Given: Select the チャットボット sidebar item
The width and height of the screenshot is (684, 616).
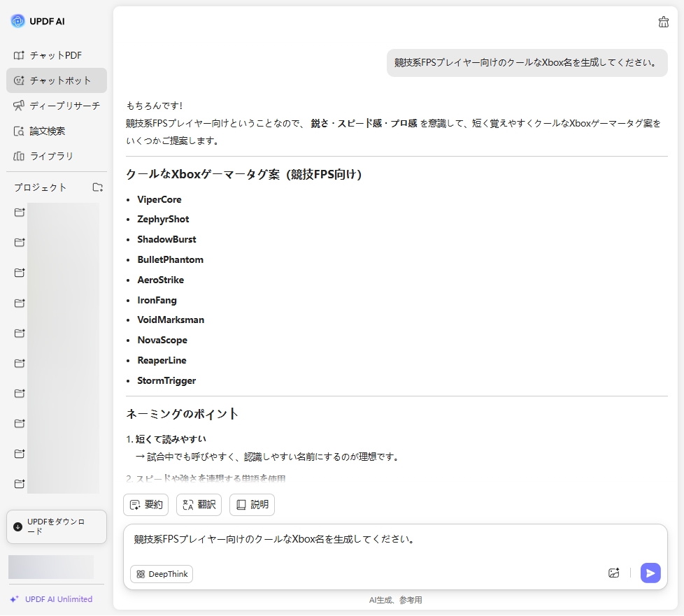Looking at the screenshot, I should click(x=56, y=80).
